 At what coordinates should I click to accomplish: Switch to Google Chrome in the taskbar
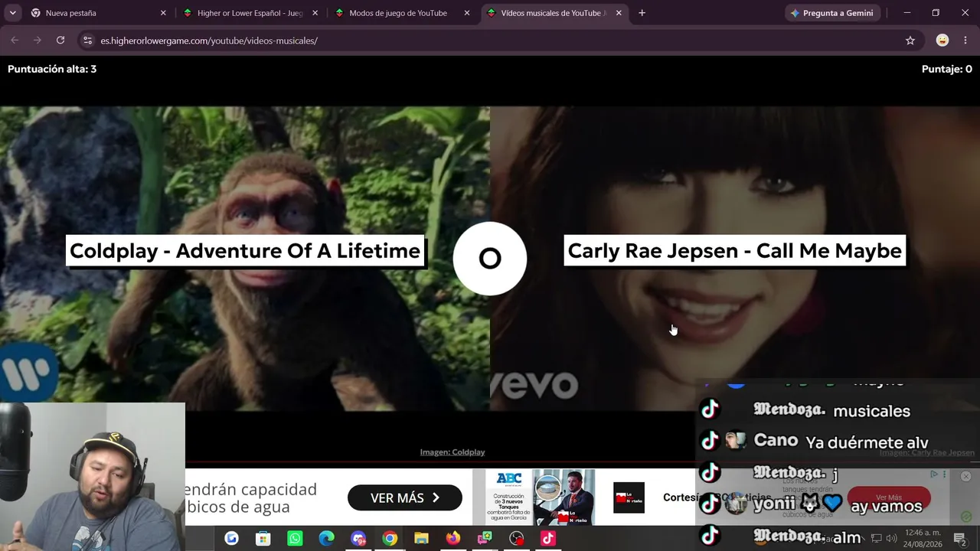click(x=390, y=539)
